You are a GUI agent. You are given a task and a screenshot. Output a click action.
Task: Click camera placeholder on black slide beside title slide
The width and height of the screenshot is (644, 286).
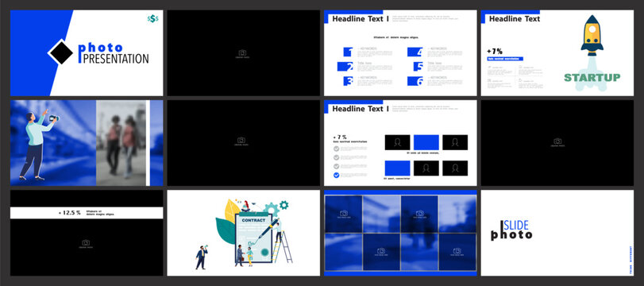coord(242,54)
